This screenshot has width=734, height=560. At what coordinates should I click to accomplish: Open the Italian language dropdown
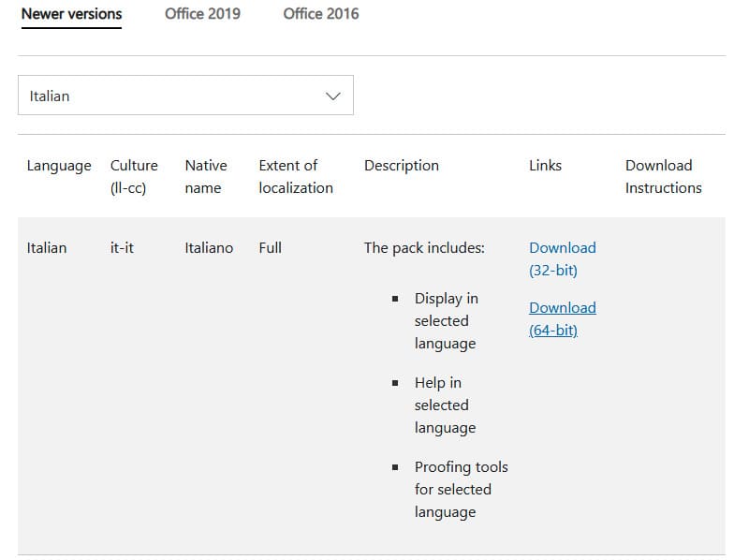click(x=185, y=96)
